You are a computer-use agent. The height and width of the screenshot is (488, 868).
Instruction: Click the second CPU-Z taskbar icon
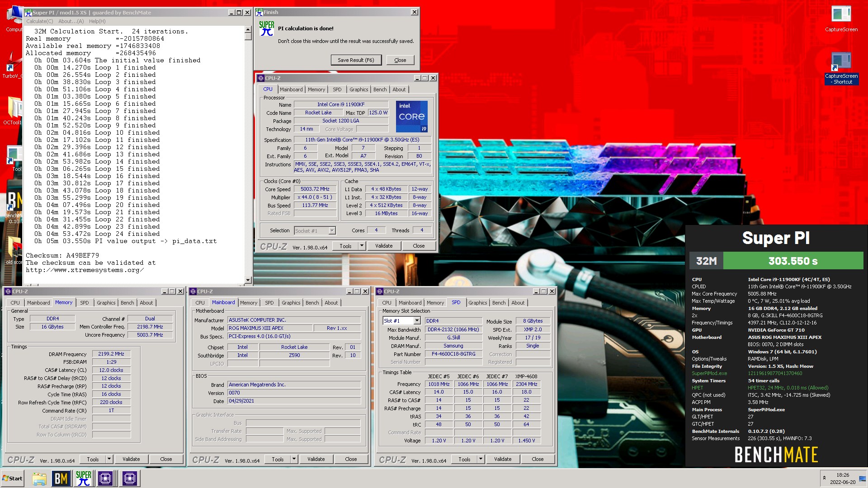129,479
